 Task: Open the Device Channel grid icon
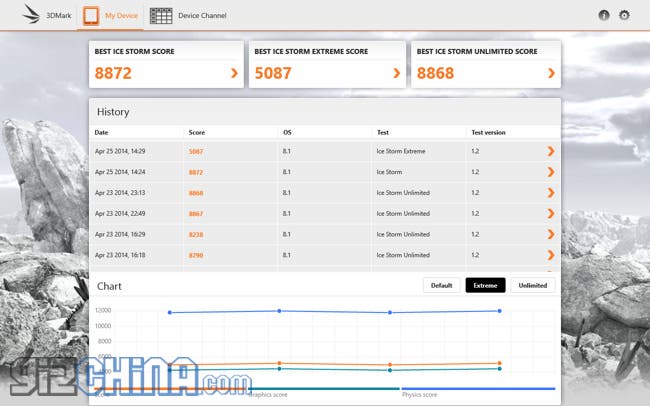[x=161, y=16]
